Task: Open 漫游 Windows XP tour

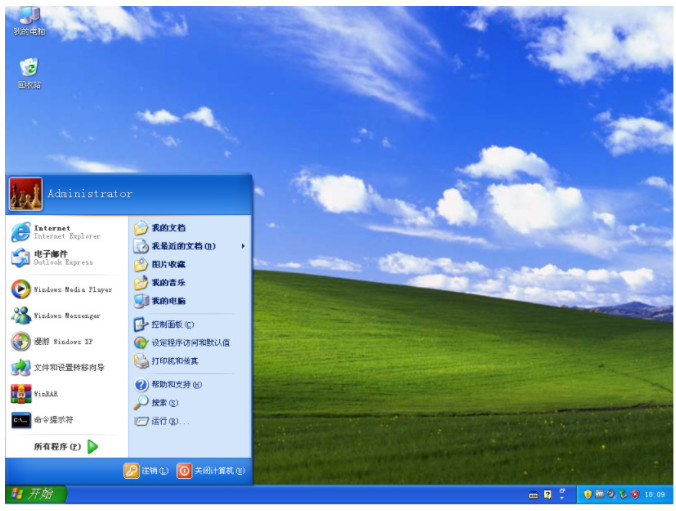Action: (55, 341)
